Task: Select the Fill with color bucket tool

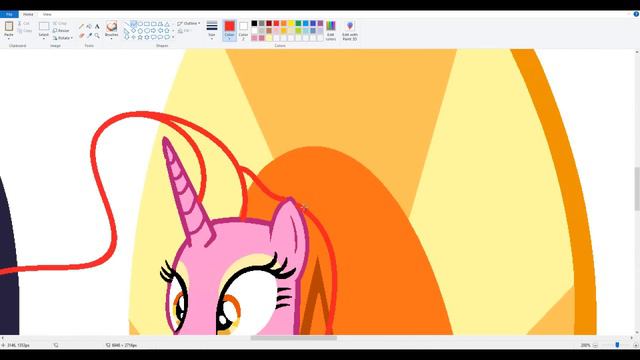Action: 89,27
